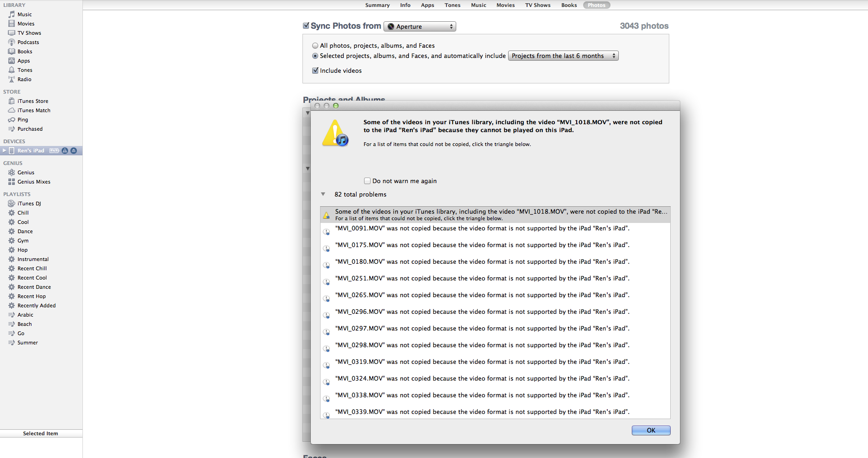Open the Arabic playlist

25,315
